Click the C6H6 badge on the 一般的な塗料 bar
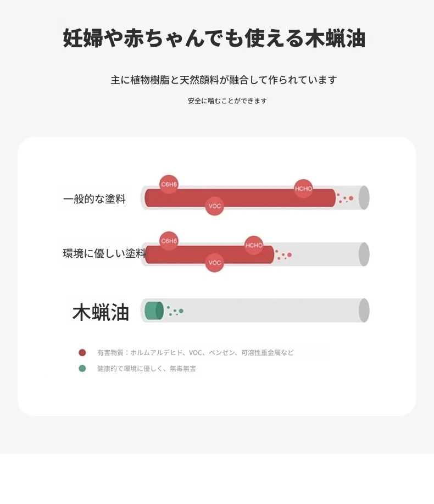This screenshot has width=434, height=504. click(169, 184)
